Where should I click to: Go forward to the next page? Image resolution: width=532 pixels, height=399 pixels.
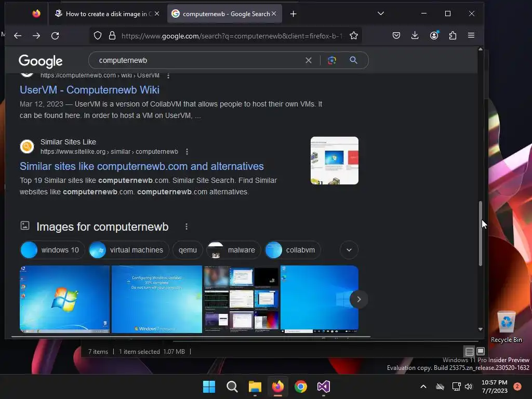click(36, 36)
